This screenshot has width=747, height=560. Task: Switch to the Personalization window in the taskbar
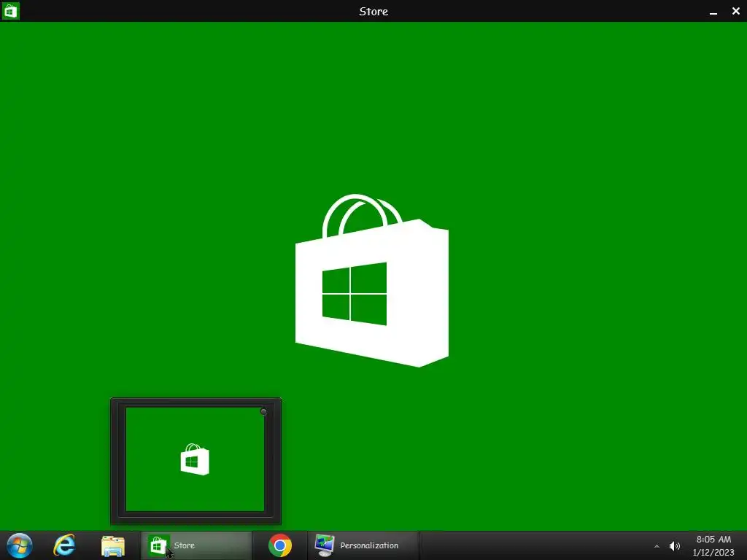click(x=363, y=545)
